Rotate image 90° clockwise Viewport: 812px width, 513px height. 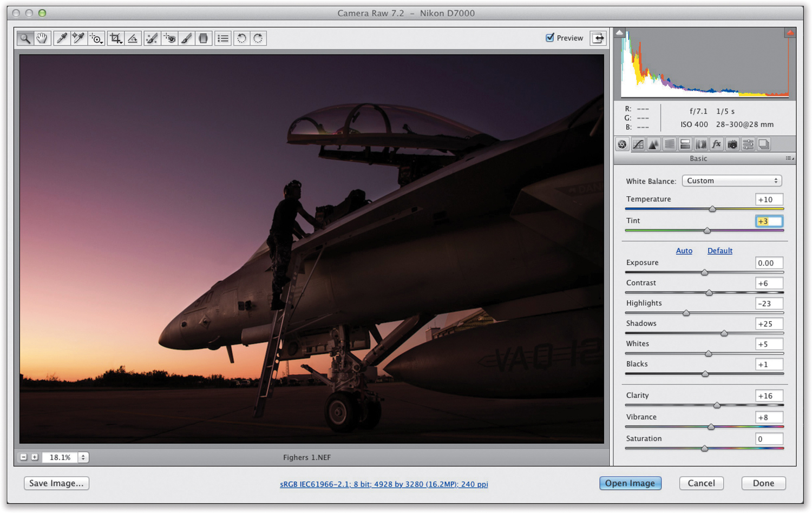point(258,38)
